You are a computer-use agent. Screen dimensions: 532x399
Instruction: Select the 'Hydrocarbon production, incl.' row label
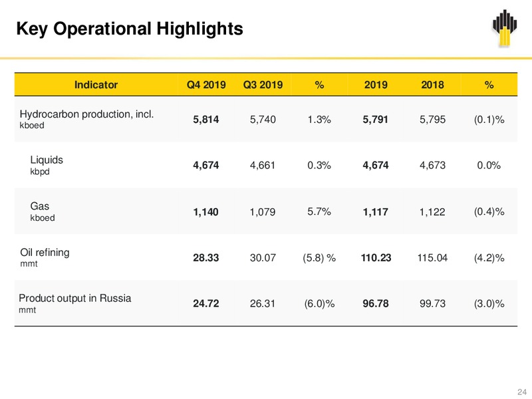click(87, 114)
